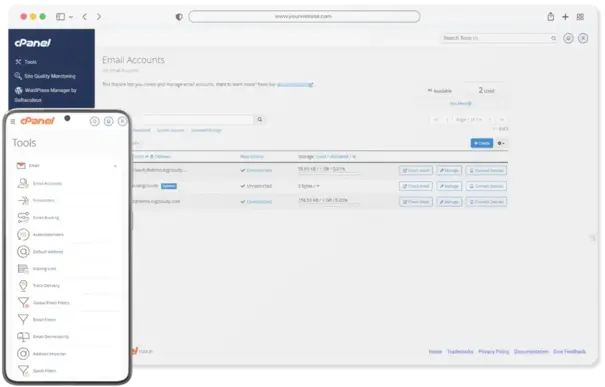Click Search Tools input field
This screenshot has height=387, width=605.
coord(499,38)
